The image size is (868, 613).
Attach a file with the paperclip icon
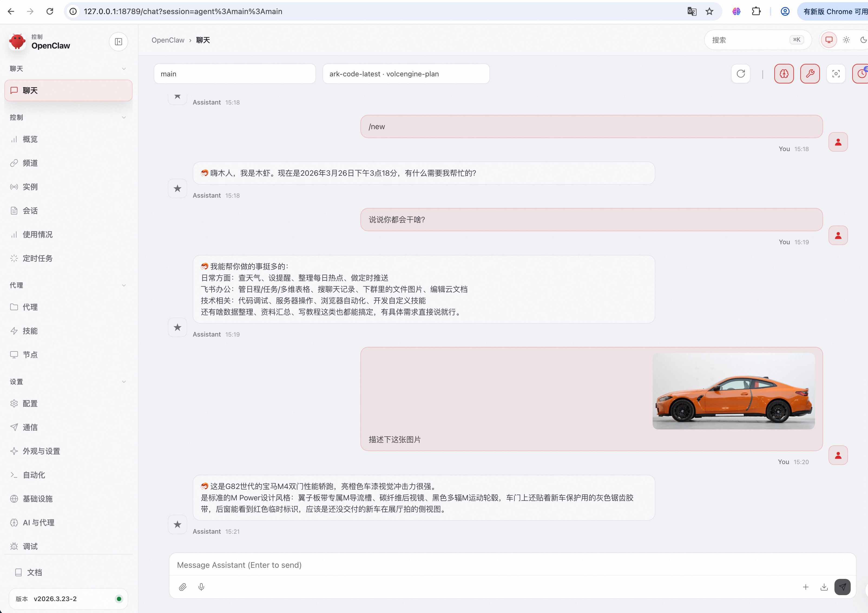[183, 587]
